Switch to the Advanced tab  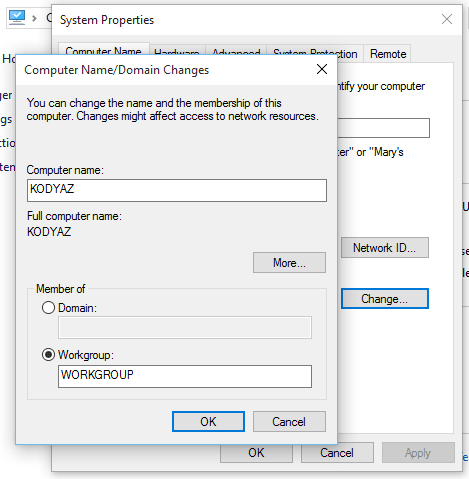click(236, 50)
